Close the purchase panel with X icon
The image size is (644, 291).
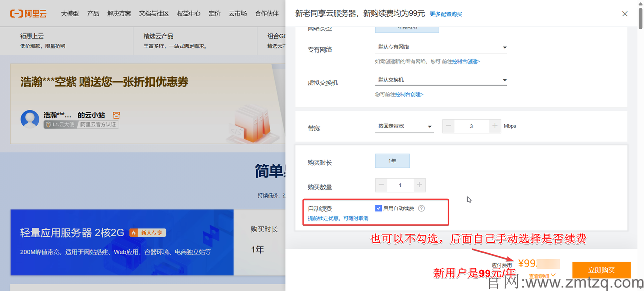(x=625, y=14)
